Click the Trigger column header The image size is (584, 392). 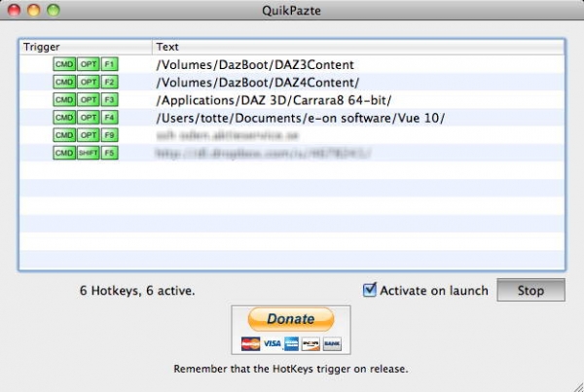(x=86, y=47)
